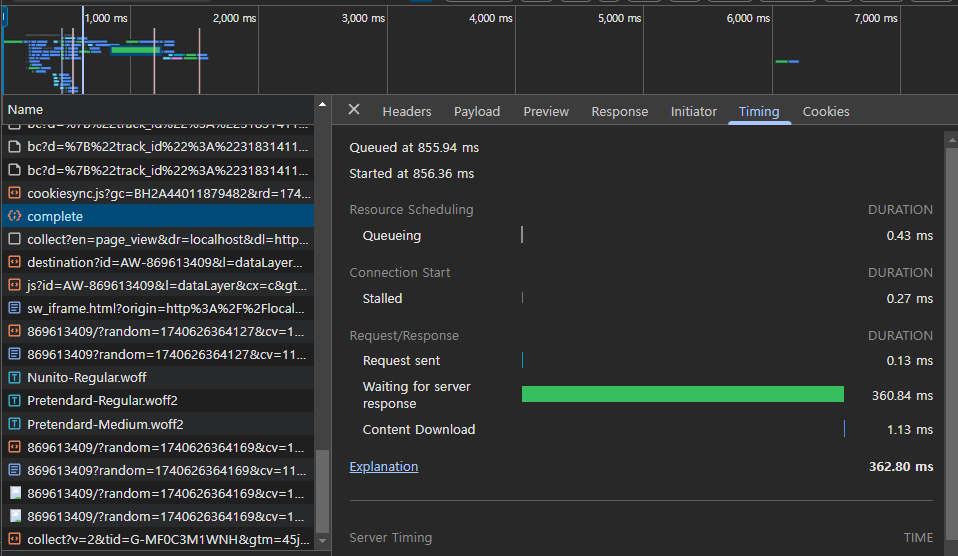The width and height of the screenshot is (958, 556).
Task: Select the destination?id=AW-869613409 request
Action: 158,262
